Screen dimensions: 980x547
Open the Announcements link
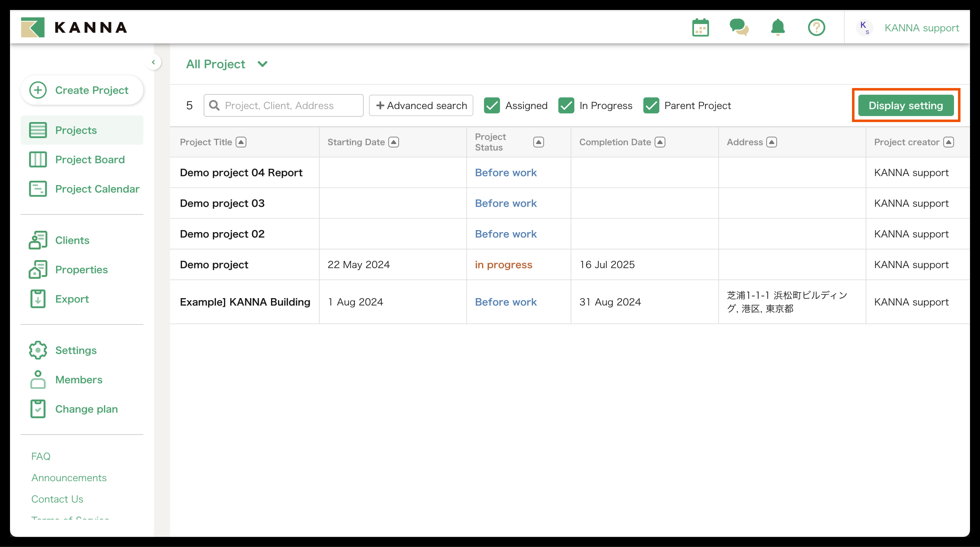click(69, 477)
